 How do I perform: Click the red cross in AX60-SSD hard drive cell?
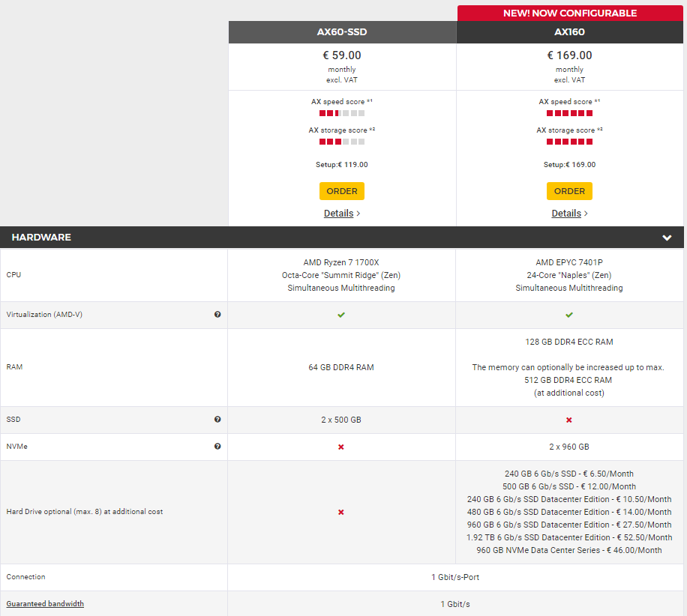pyautogui.click(x=341, y=513)
